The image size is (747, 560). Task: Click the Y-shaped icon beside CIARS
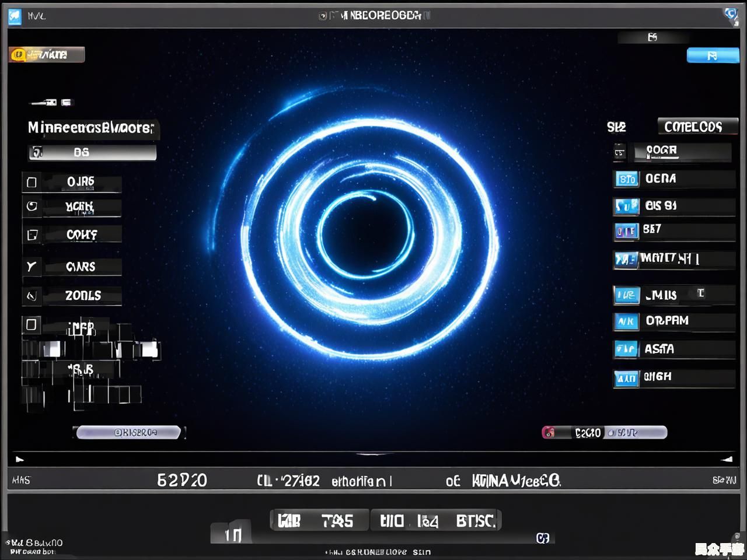(x=32, y=267)
